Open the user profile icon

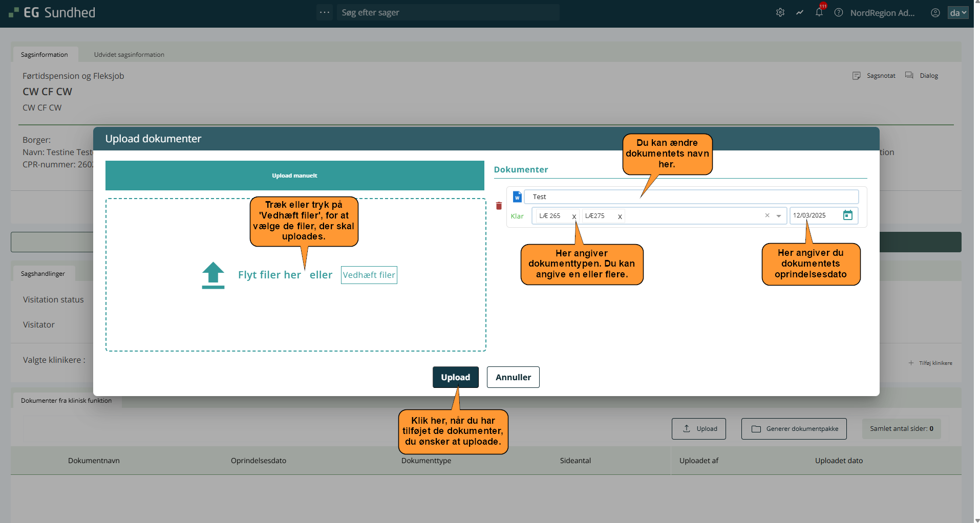[x=935, y=13]
